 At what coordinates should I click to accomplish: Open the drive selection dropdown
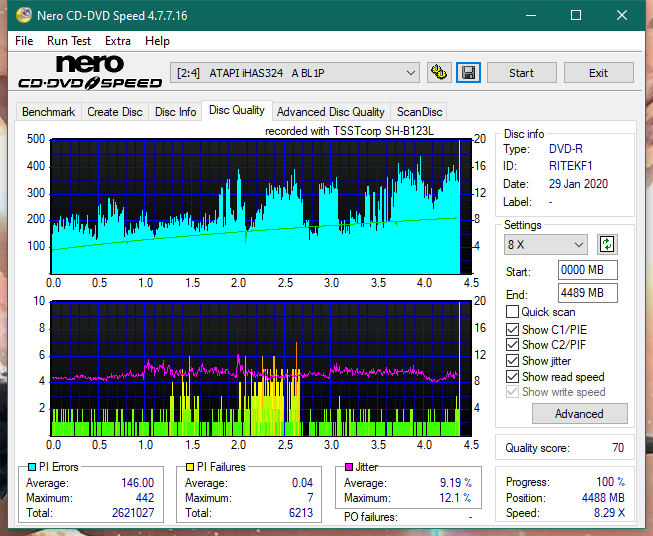295,73
